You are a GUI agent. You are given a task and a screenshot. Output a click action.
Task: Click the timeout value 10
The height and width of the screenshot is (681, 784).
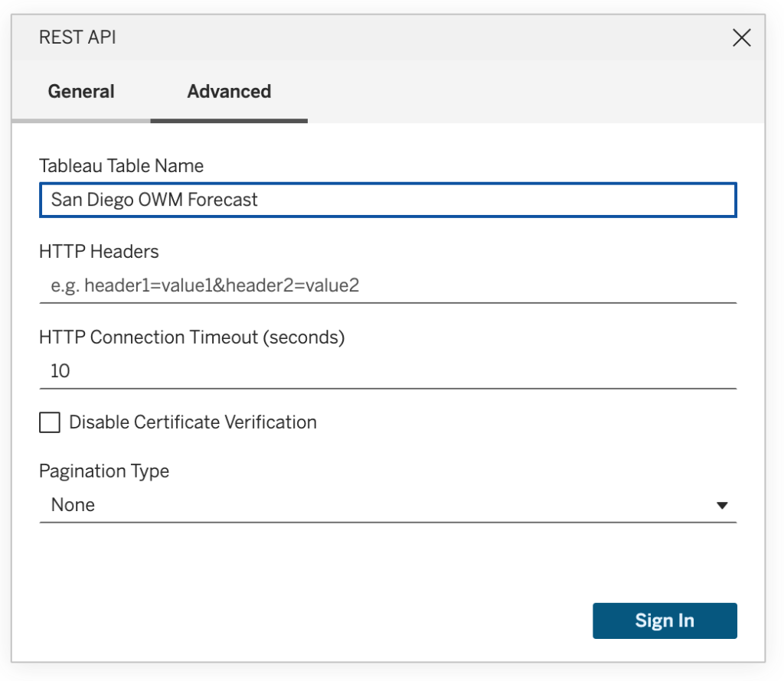click(x=60, y=372)
